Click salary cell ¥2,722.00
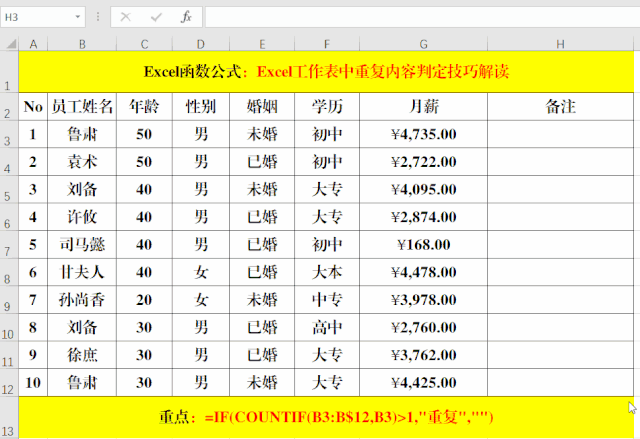Viewport: 640px width, 439px height. [x=423, y=162]
